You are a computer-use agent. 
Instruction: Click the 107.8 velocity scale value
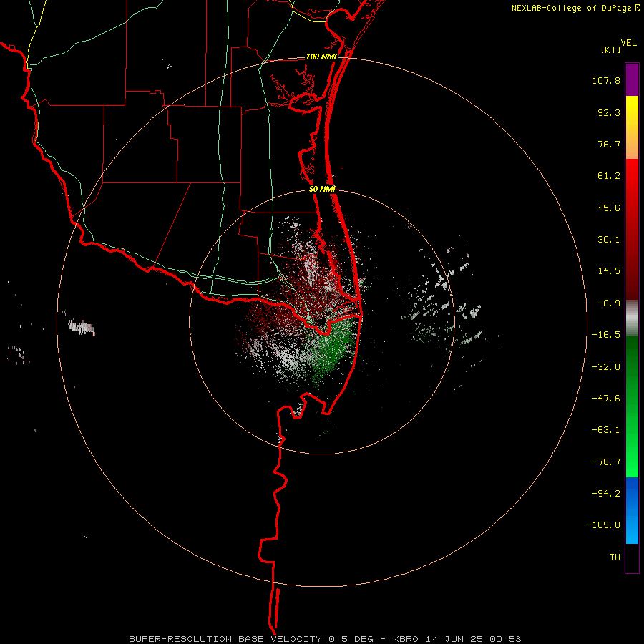coord(606,80)
